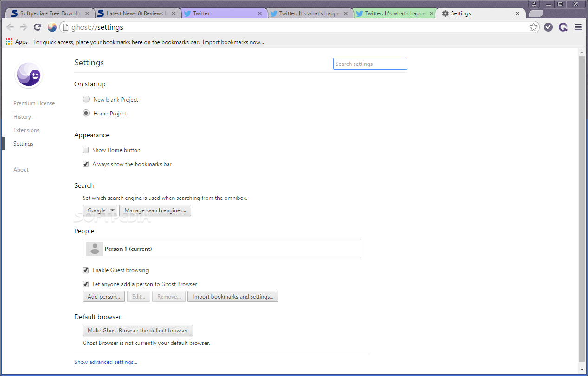Image resolution: width=588 pixels, height=376 pixels.
Task: Click the scrollbar down arrow
Action: tap(582, 369)
